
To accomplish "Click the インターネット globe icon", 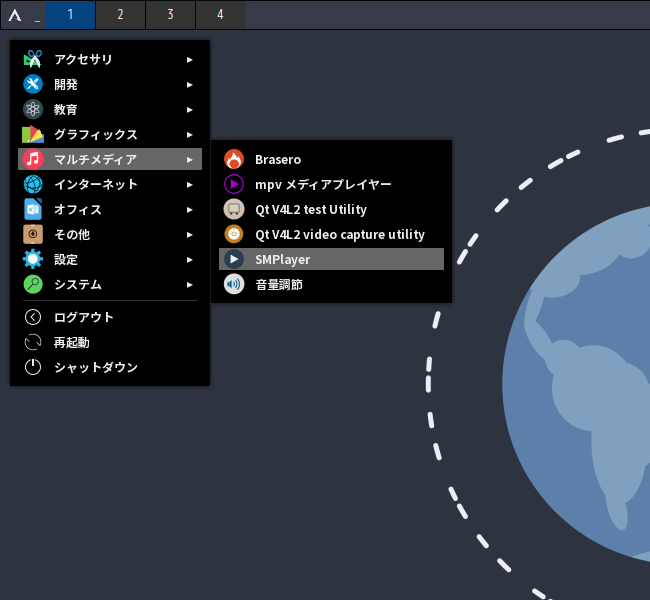I will point(33,184).
